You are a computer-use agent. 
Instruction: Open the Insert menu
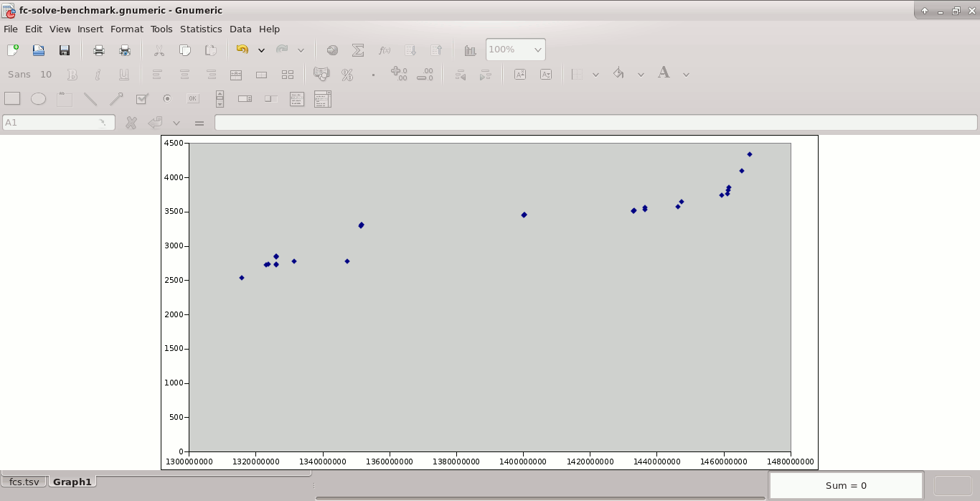click(x=90, y=29)
